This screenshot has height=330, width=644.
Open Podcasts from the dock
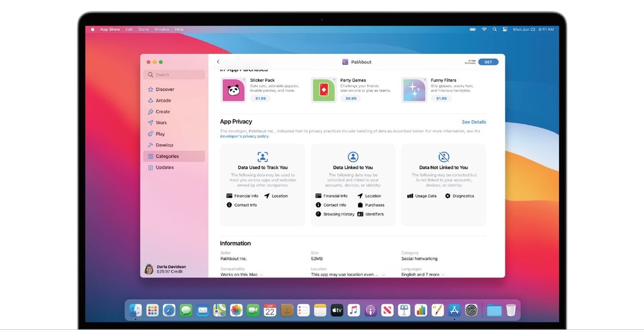(x=370, y=310)
